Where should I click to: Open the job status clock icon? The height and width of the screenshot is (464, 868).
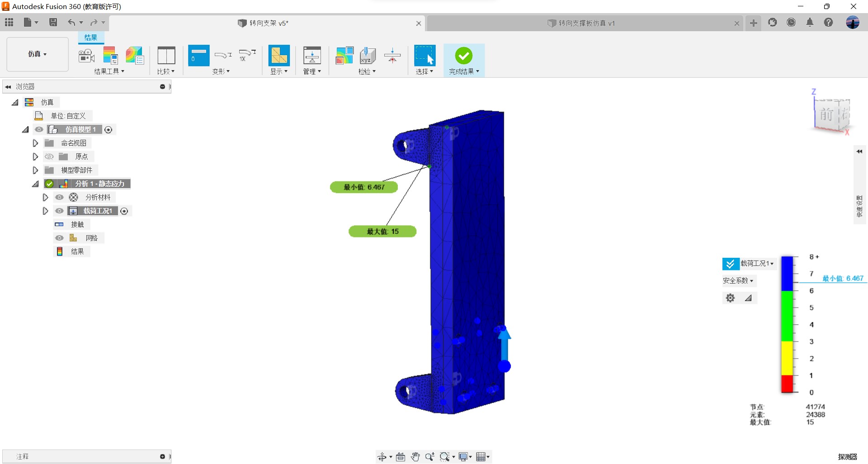point(791,22)
